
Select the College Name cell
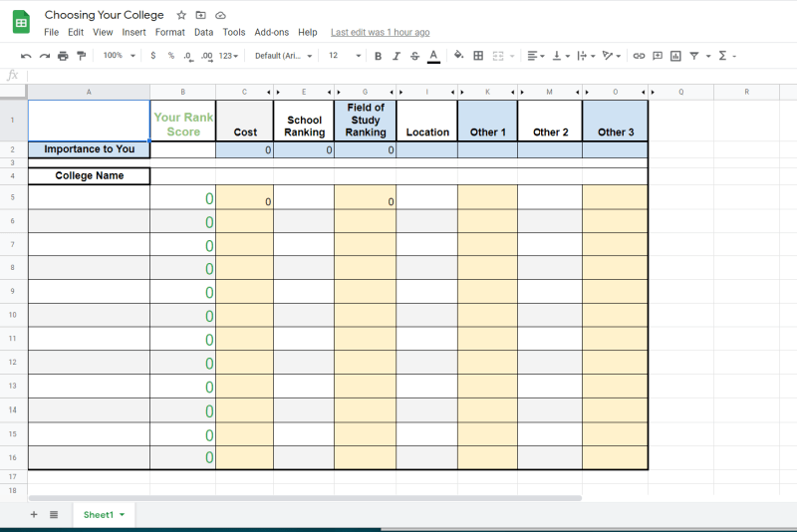tap(89, 176)
